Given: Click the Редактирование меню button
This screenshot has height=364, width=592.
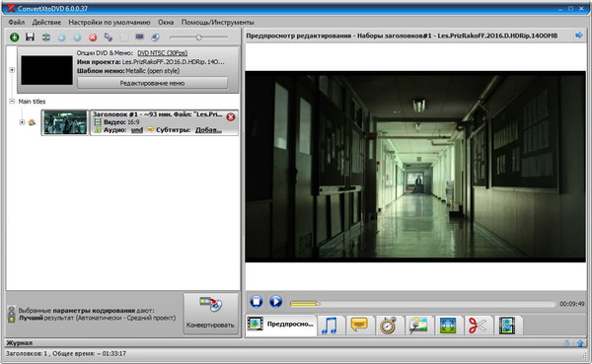Looking at the screenshot, I should click(x=153, y=83).
